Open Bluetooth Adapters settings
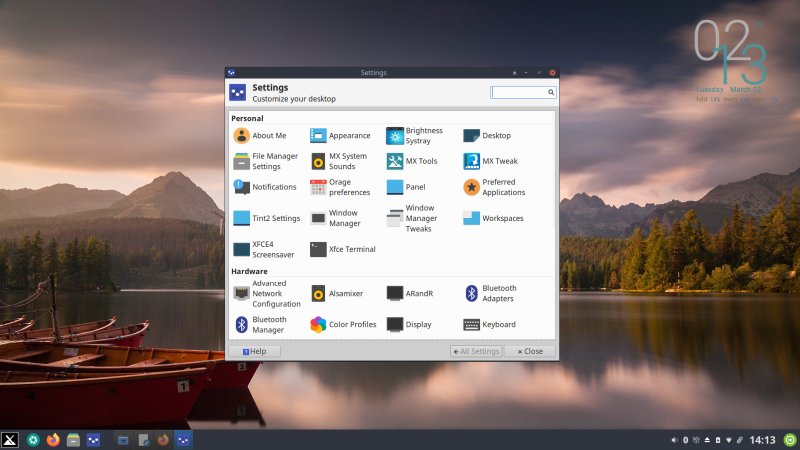 490,294
